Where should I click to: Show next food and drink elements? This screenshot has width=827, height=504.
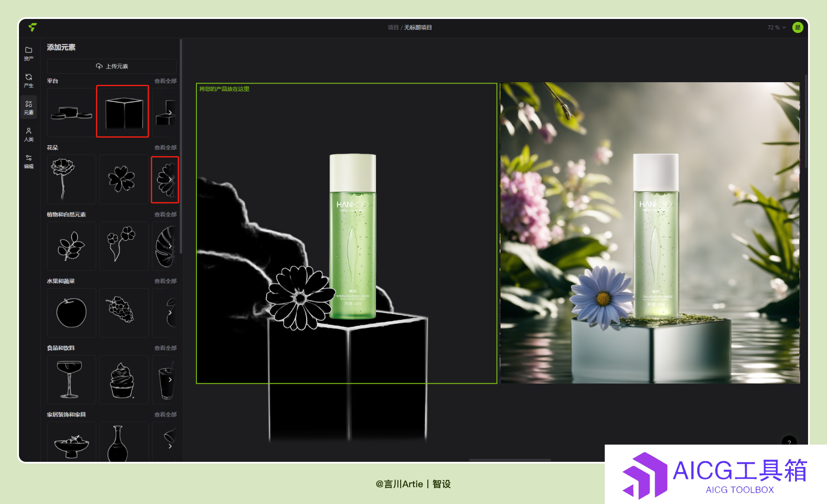tap(170, 380)
